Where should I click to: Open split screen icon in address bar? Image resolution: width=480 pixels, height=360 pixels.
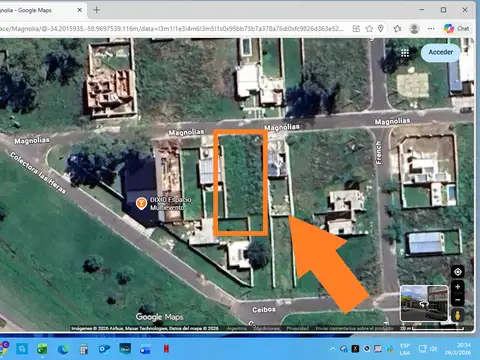(356, 29)
